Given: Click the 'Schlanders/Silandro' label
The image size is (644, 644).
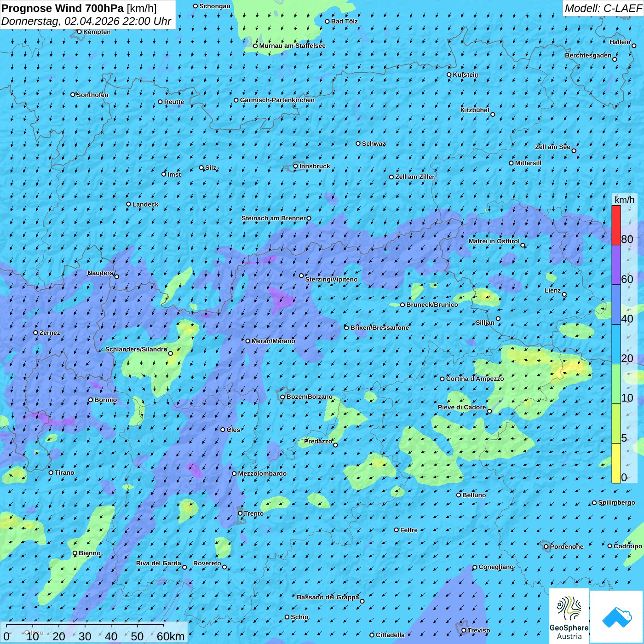Looking at the screenshot, I should click(x=136, y=349).
